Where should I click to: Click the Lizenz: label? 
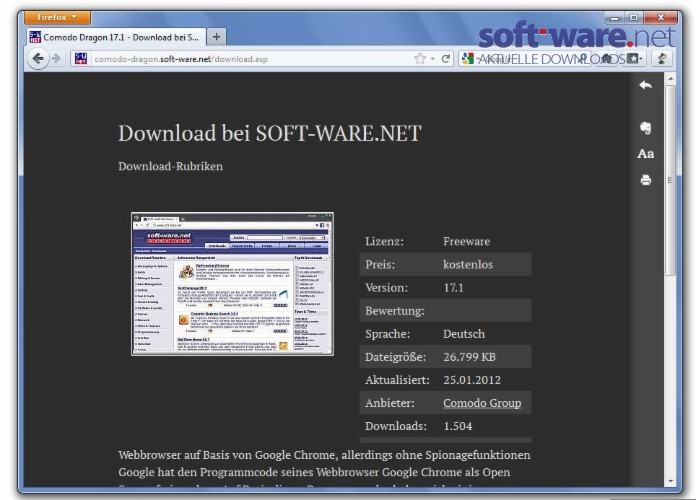pyautogui.click(x=384, y=241)
